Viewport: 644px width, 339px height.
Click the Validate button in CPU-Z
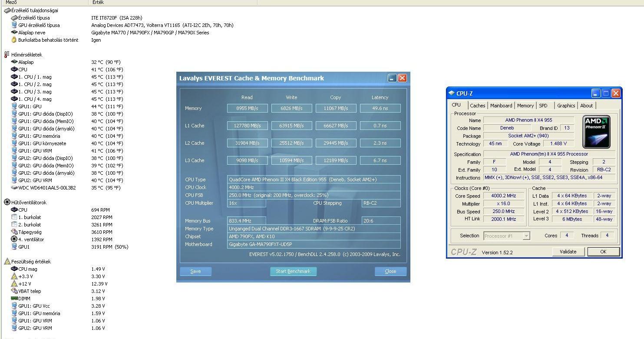coord(568,252)
